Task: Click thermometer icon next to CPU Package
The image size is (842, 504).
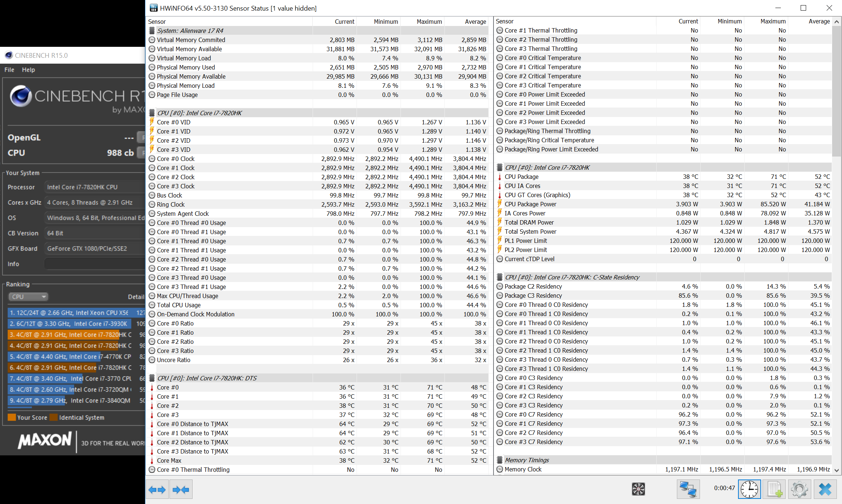Action: tap(500, 177)
